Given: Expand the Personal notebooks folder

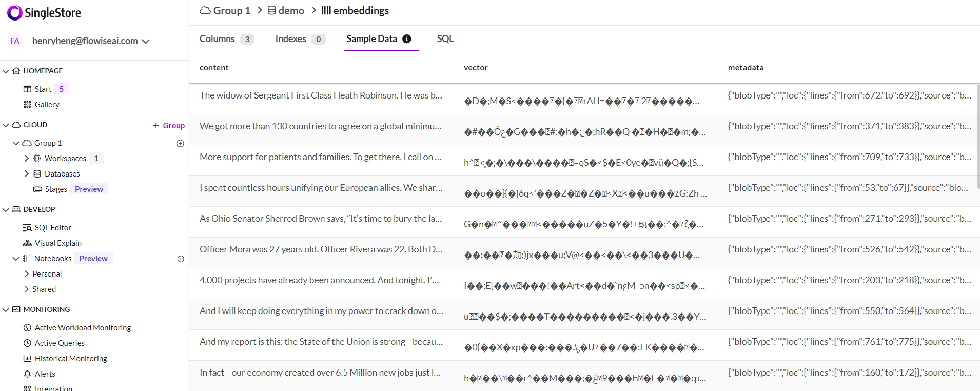Looking at the screenshot, I should (27, 274).
